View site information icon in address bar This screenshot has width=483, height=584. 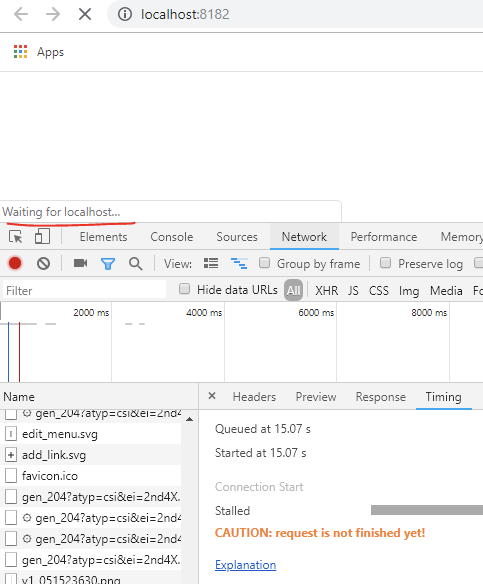tap(125, 15)
